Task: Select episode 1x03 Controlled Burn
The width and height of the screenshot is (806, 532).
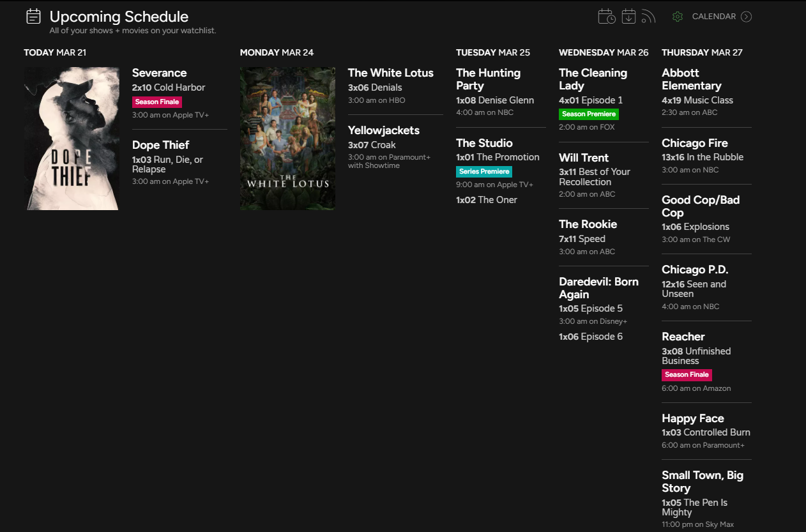Action: coord(706,432)
